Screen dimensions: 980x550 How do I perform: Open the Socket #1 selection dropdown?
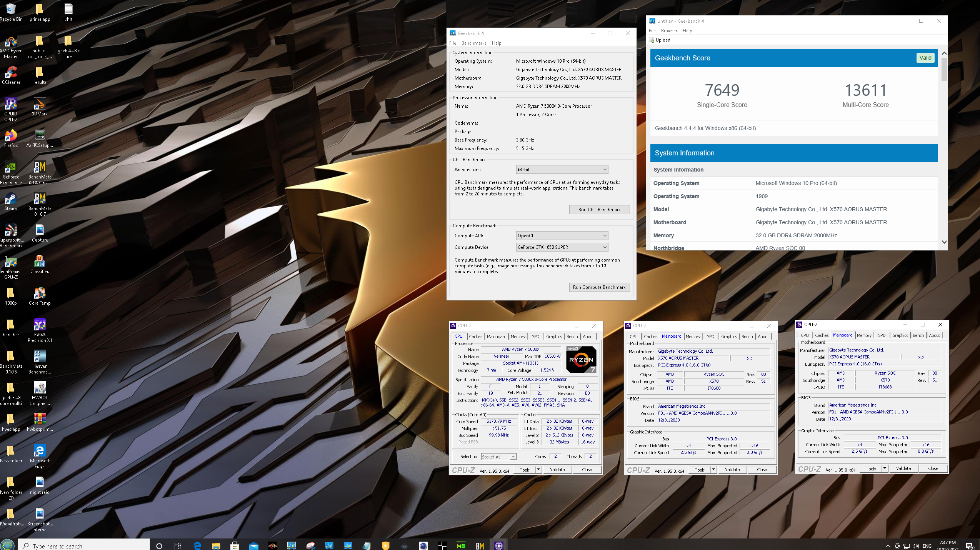[x=498, y=457]
